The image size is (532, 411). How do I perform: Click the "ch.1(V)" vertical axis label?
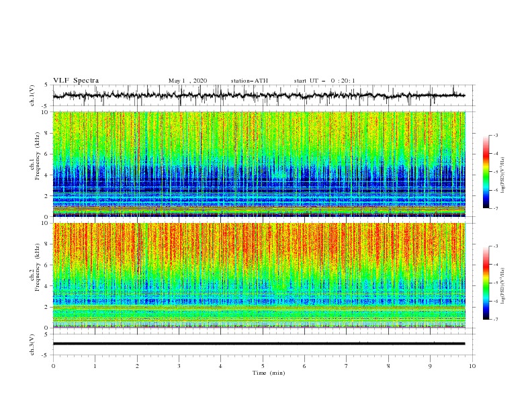pos(32,95)
